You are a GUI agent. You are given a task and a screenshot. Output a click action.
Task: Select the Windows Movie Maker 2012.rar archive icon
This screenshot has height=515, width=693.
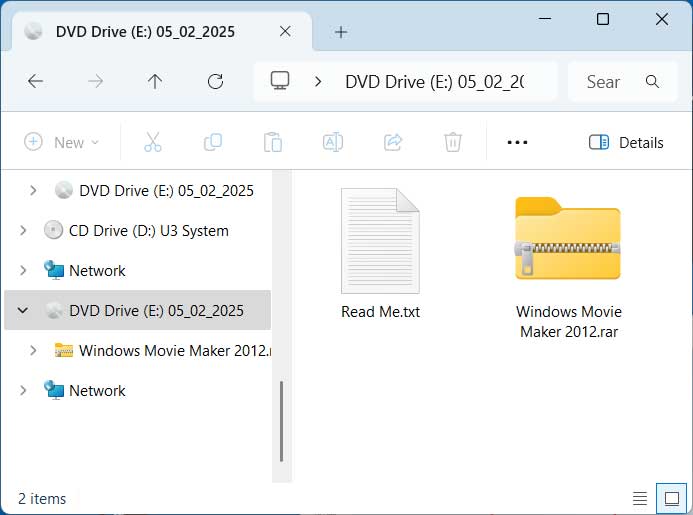pos(568,239)
